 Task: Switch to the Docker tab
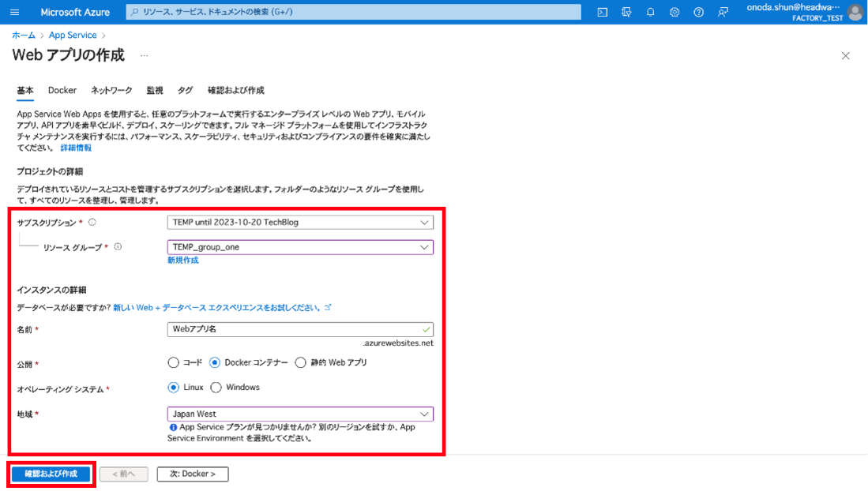[x=62, y=90]
